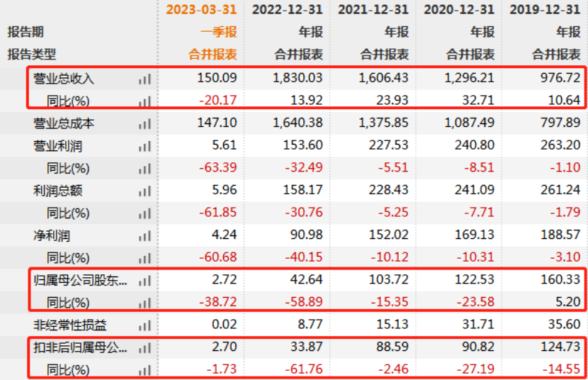Click the red value -40.15

304,257
